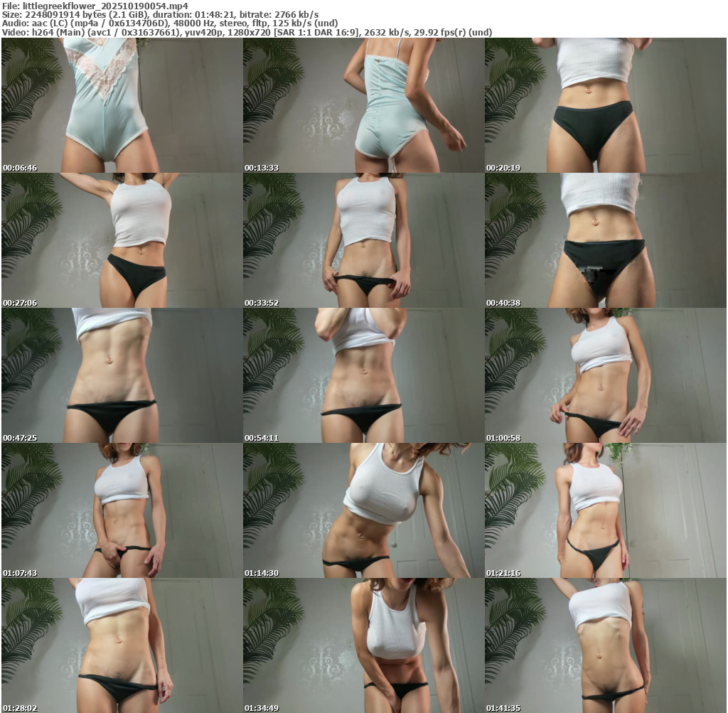The image size is (728, 713).
Task: Select the frame marked 00:13:33
Action: (363, 105)
